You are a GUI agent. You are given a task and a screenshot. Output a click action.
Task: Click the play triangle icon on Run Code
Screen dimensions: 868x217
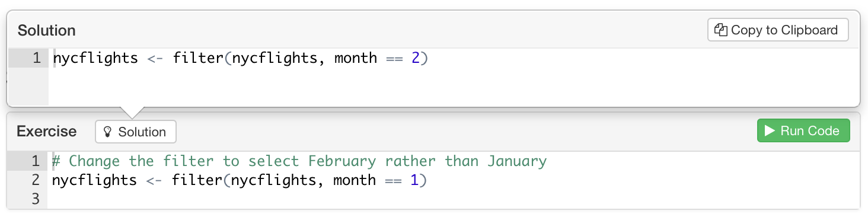[770, 130]
